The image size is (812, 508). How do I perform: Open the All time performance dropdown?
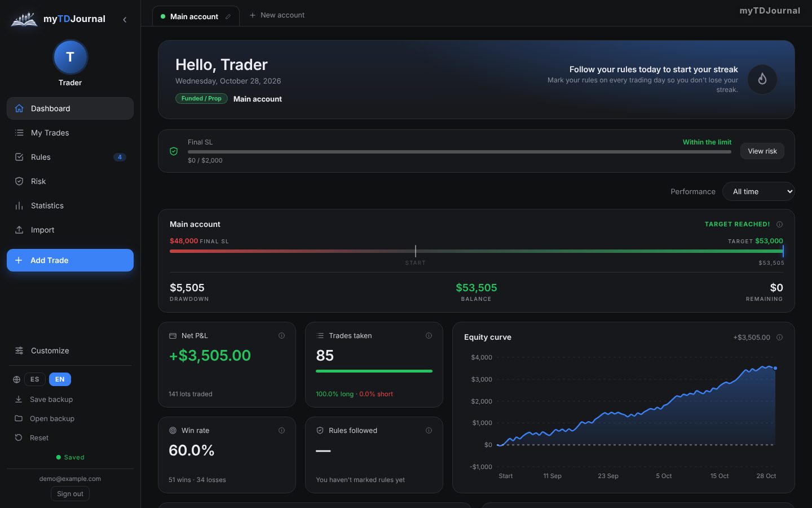point(758,192)
